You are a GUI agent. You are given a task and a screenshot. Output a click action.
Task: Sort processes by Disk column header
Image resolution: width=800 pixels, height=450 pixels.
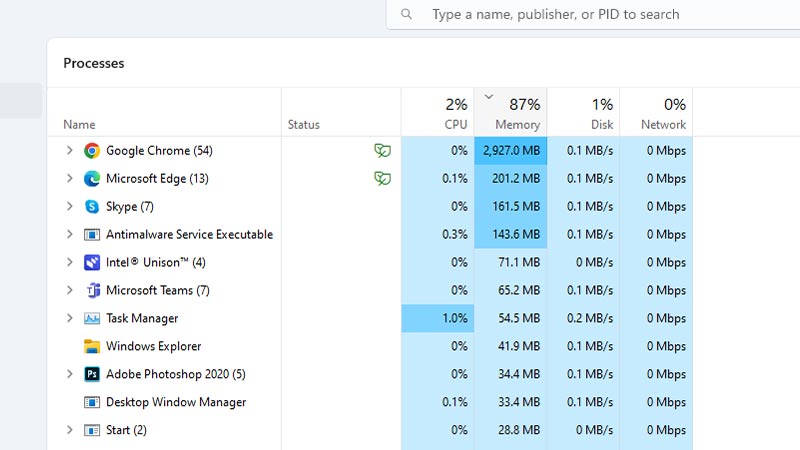[x=584, y=112]
